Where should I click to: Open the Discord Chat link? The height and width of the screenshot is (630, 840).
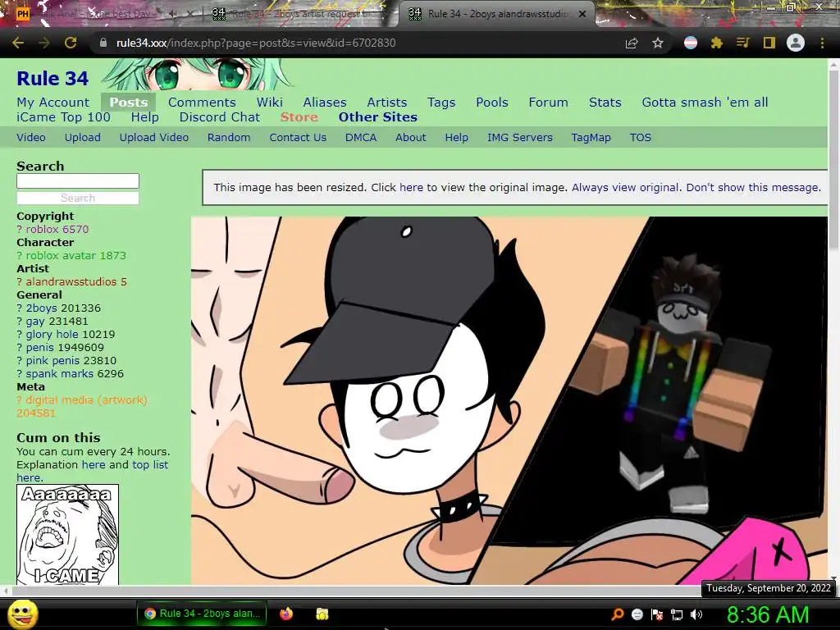click(220, 117)
